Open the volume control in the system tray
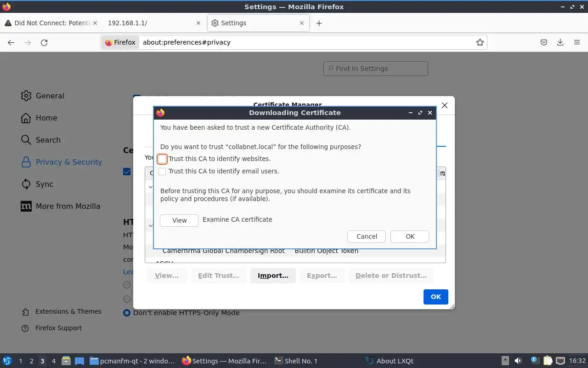The image size is (588, 368). pyautogui.click(x=518, y=361)
